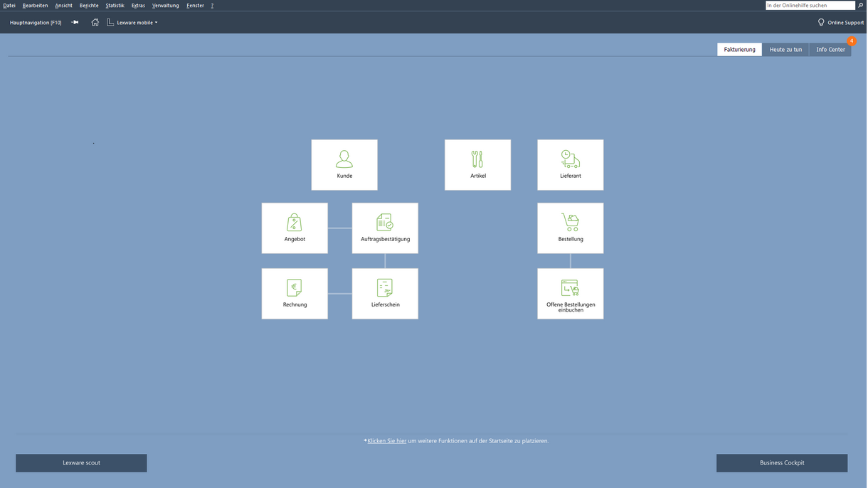Open the ? help menu
This screenshot has width=868, height=488.
(x=212, y=5)
